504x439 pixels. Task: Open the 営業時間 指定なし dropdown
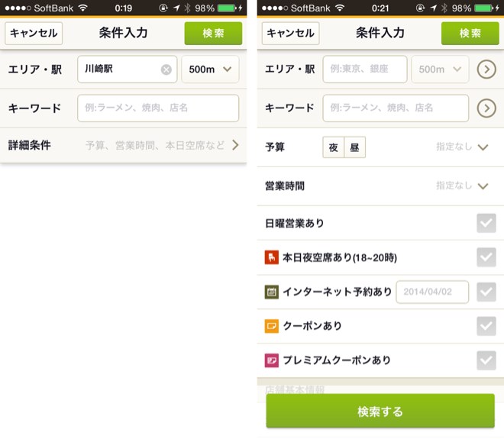click(x=462, y=186)
